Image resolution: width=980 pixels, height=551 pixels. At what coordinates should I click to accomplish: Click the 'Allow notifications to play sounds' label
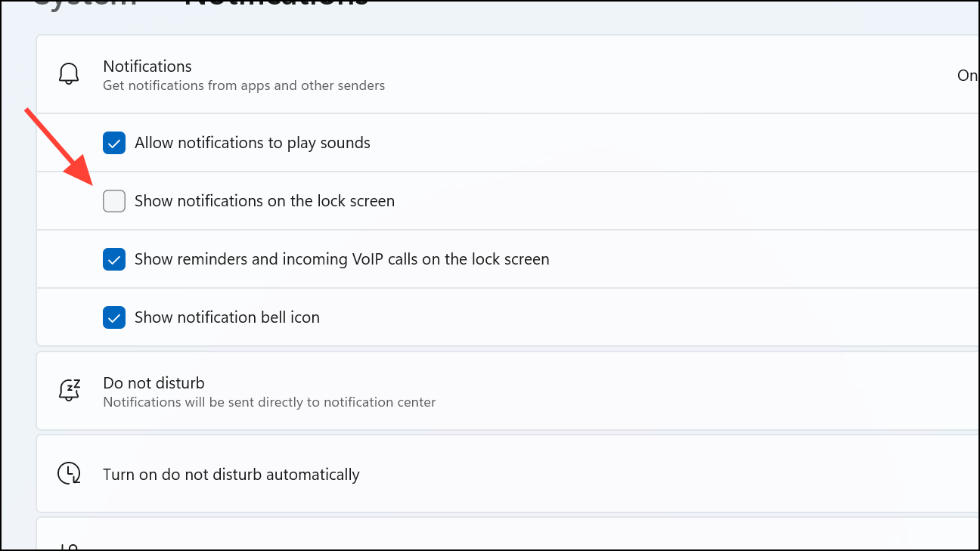(x=252, y=143)
